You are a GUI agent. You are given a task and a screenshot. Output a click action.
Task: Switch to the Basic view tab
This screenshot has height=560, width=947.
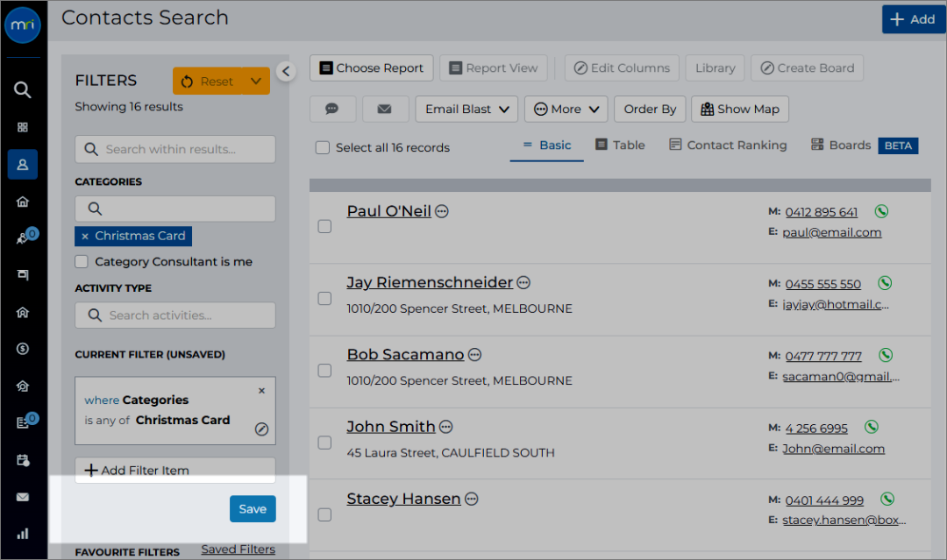547,145
